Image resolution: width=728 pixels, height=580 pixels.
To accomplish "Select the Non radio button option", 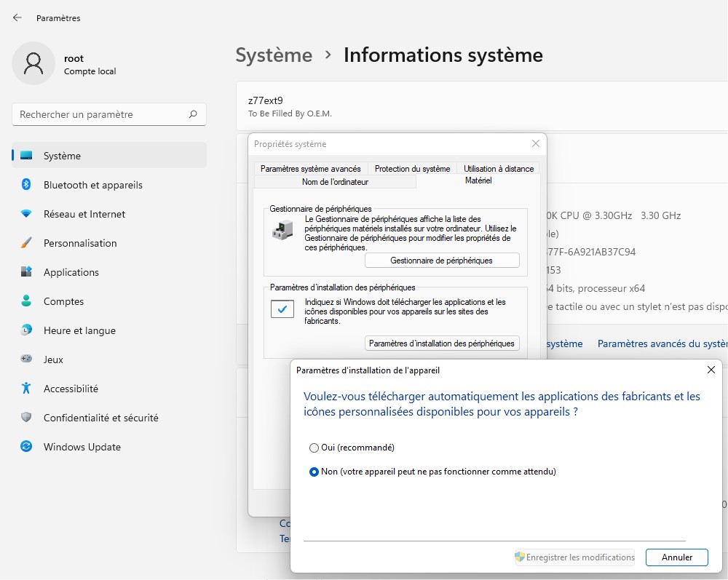I will pos(314,472).
